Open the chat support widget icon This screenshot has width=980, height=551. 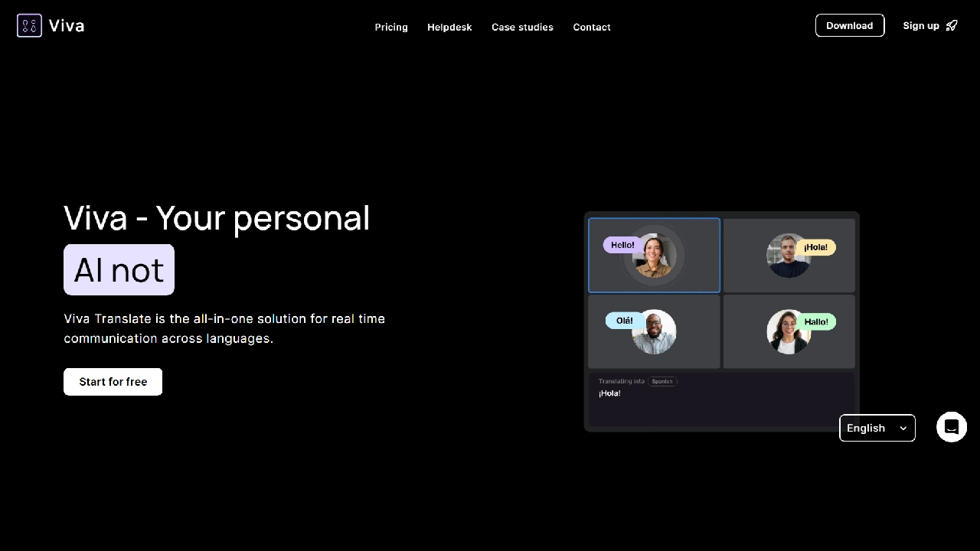tap(952, 427)
